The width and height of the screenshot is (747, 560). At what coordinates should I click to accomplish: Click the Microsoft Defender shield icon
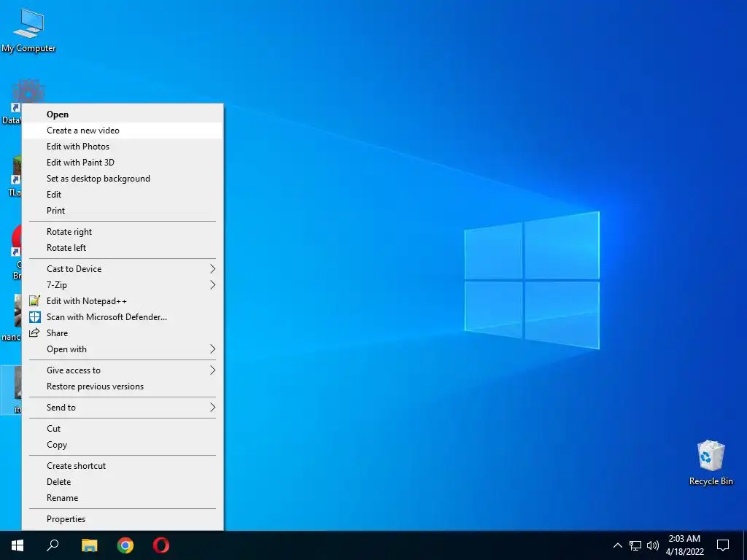click(35, 316)
